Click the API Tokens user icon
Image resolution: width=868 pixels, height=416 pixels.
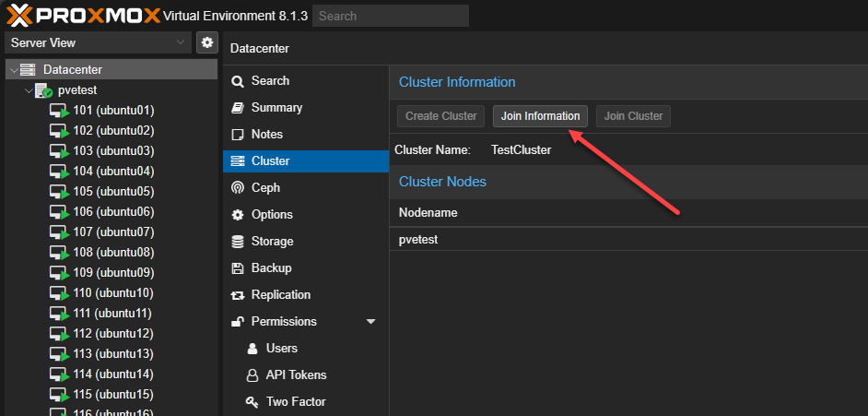252,375
